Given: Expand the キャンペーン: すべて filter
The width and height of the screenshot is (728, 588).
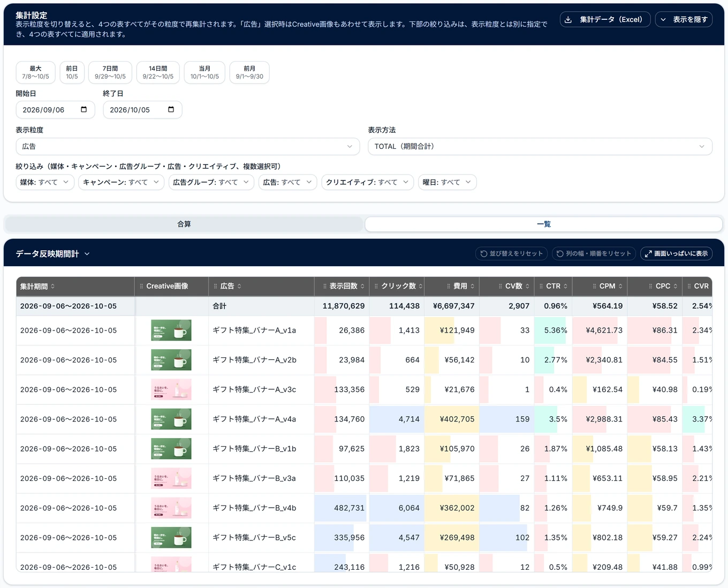Looking at the screenshot, I should point(122,182).
